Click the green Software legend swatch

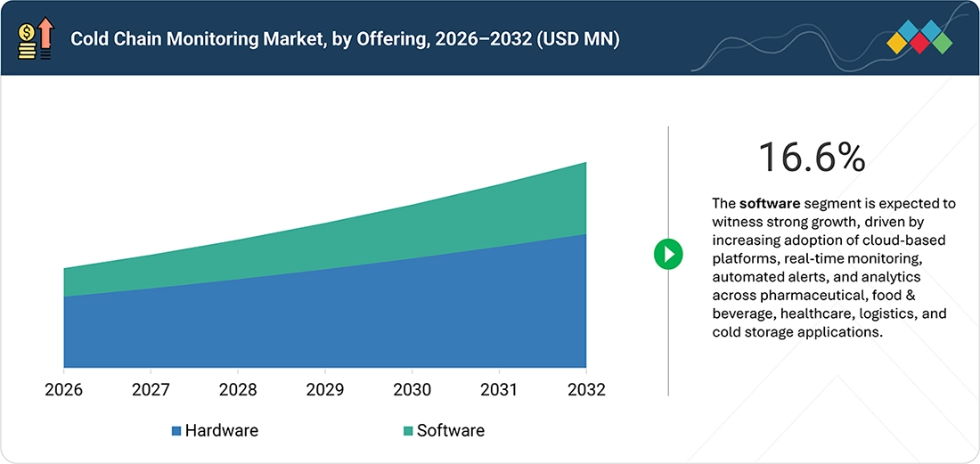[x=408, y=430]
